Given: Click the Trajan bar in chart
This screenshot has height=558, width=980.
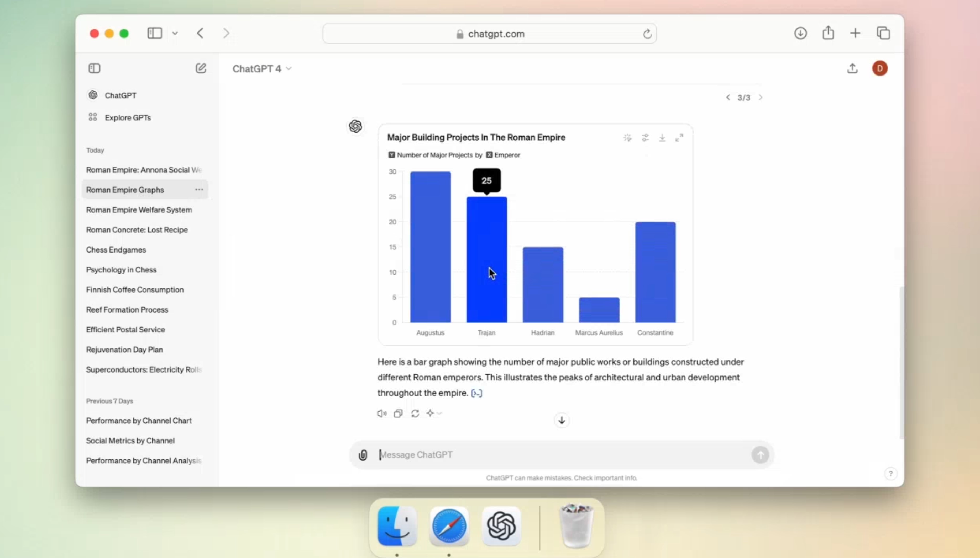Looking at the screenshot, I should pyautogui.click(x=486, y=259).
